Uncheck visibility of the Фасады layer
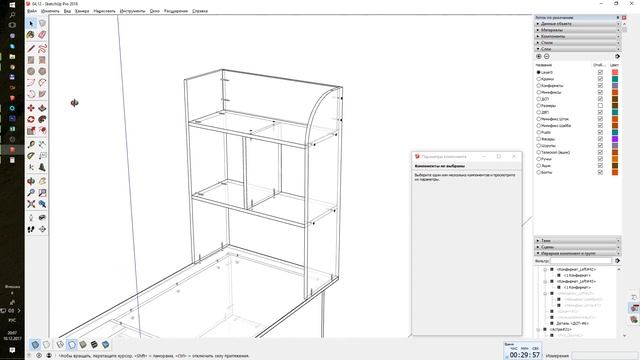 click(600, 139)
